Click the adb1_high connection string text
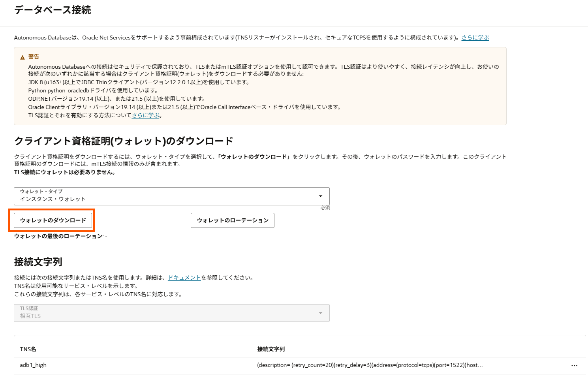The width and height of the screenshot is (588, 376). point(370,365)
